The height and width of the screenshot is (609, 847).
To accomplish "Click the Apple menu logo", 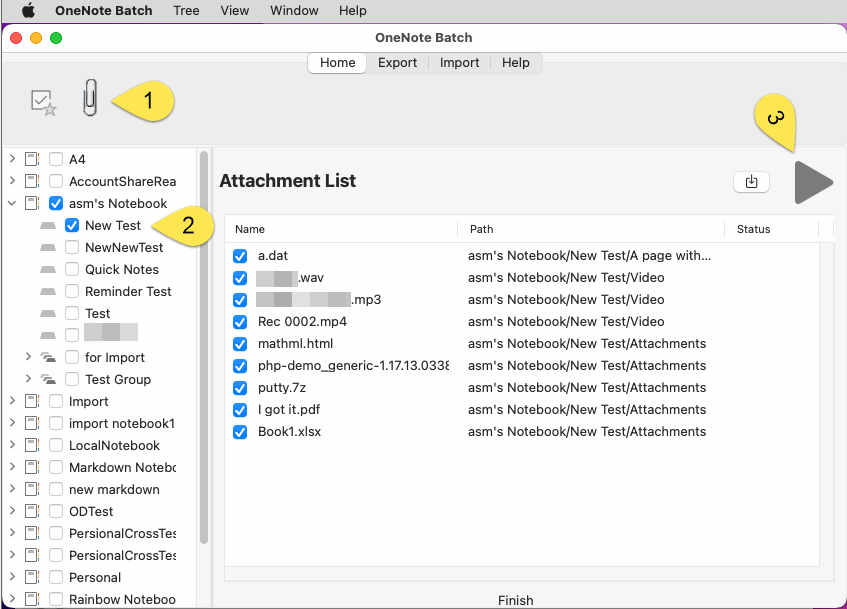I will 28,10.
